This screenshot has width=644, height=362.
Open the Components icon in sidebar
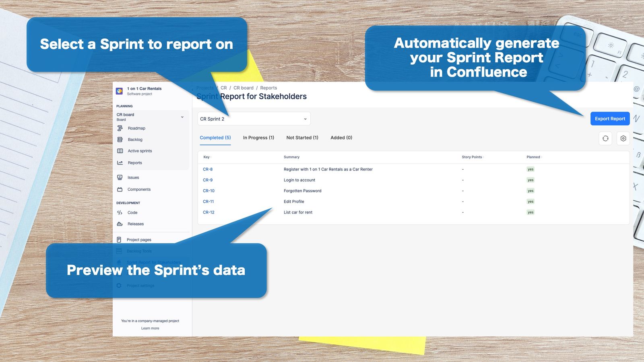(120, 189)
